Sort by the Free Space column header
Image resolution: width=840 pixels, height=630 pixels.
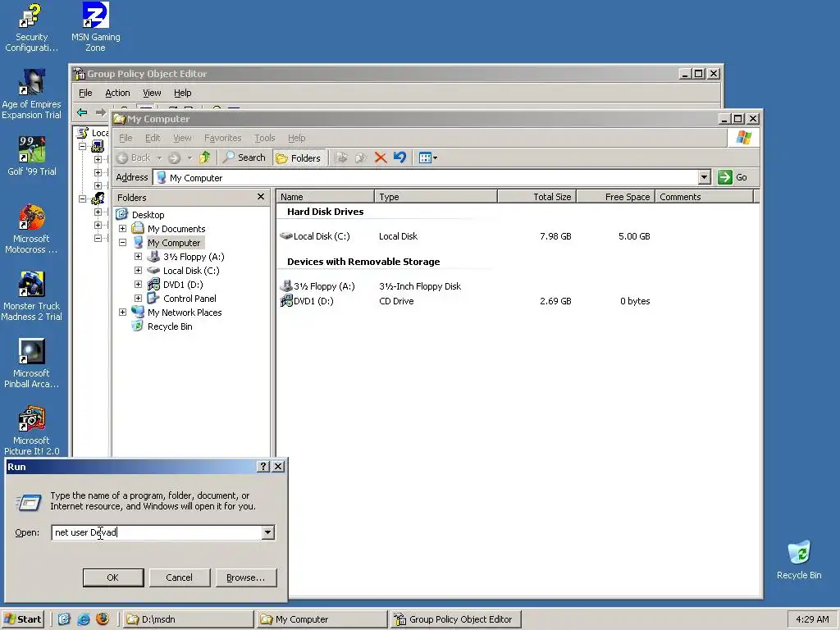coord(615,197)
